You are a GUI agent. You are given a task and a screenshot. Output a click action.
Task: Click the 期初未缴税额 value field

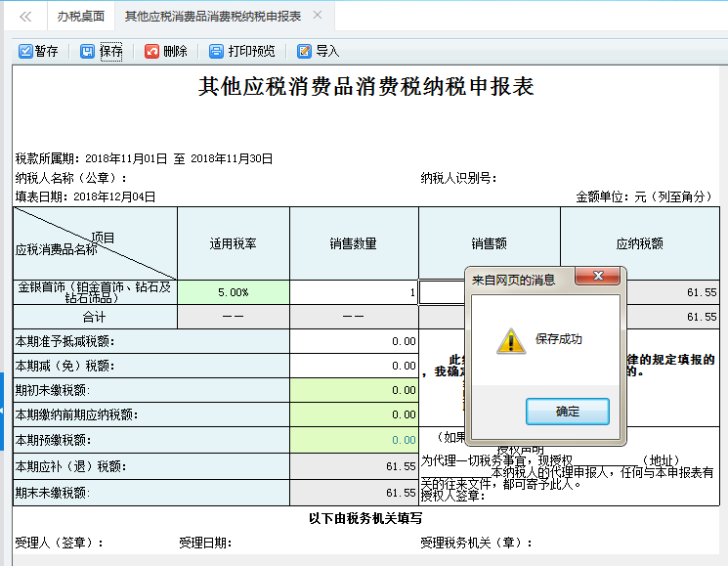point(354,390)
